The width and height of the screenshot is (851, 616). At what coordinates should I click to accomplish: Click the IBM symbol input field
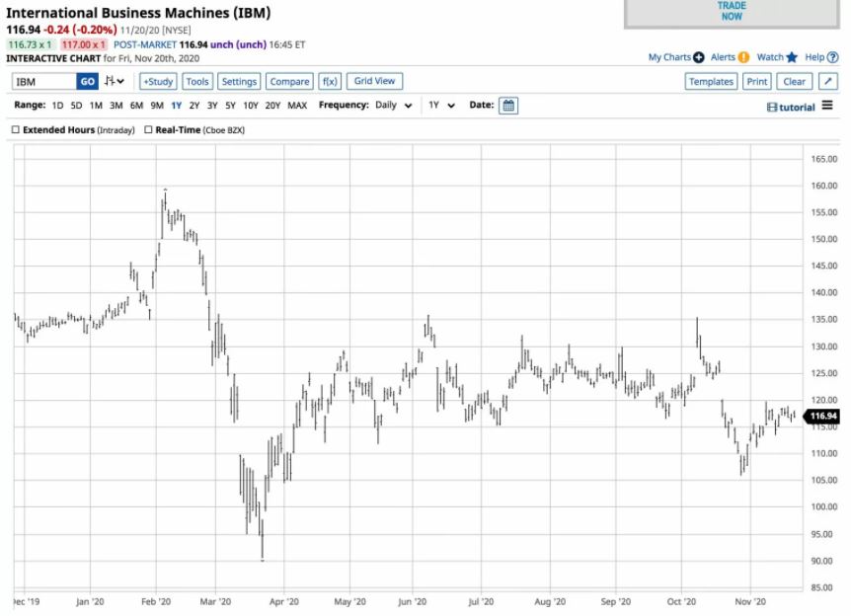[44, 81]
